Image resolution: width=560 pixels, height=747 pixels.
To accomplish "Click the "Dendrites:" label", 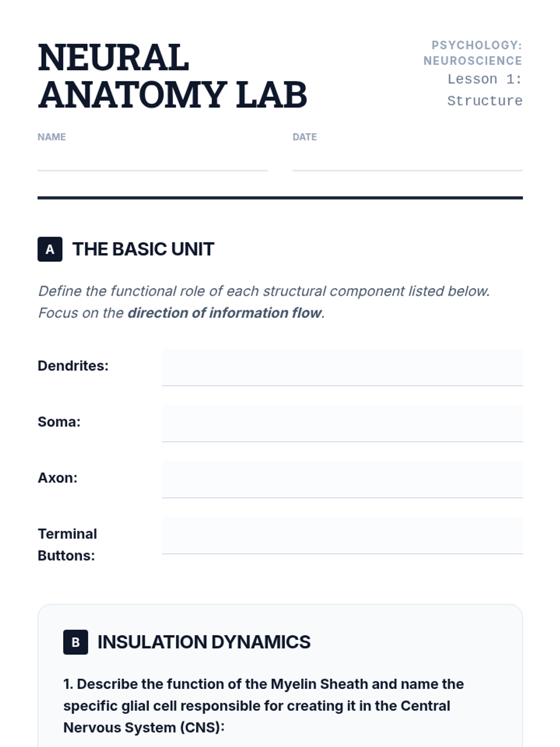I will pos(73,366).
